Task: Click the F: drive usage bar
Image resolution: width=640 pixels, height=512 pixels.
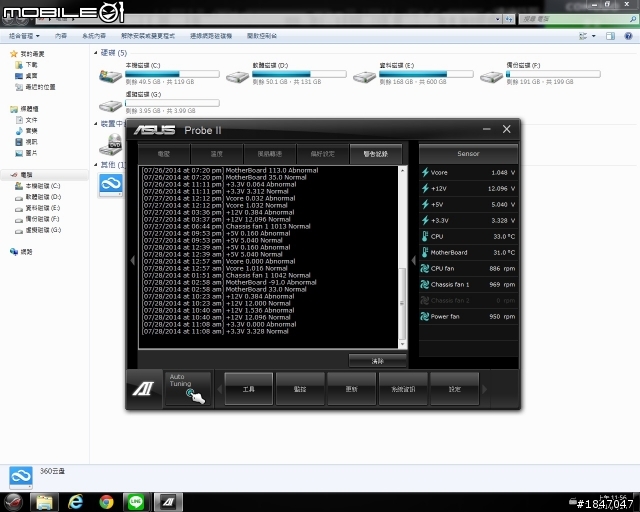Action: pos(553,74)
